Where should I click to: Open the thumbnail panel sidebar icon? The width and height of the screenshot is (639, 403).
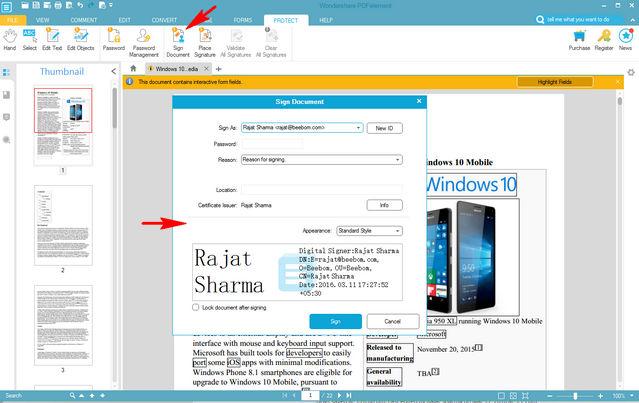click(6, 73)
